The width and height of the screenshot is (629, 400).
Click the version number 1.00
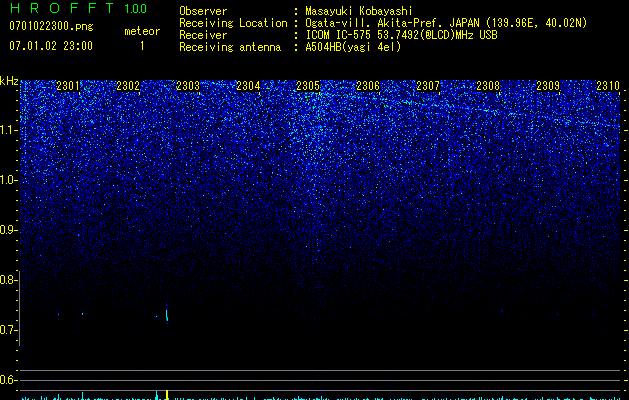(x=135, y=8)
